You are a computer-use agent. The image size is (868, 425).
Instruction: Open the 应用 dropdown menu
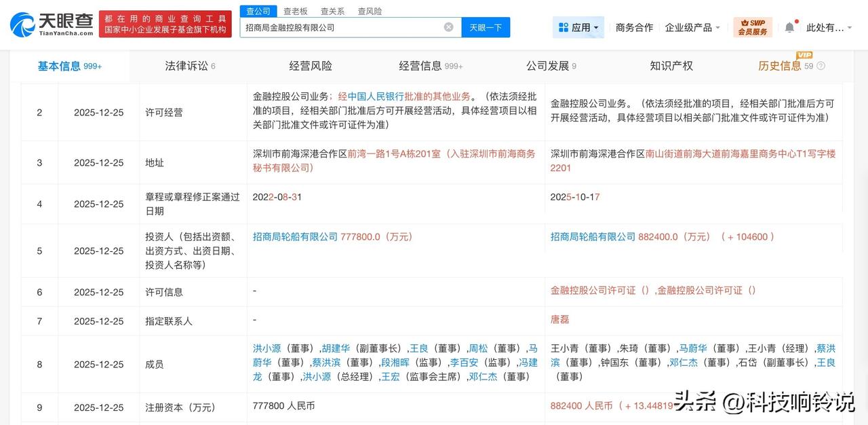[x=578, y=27]
